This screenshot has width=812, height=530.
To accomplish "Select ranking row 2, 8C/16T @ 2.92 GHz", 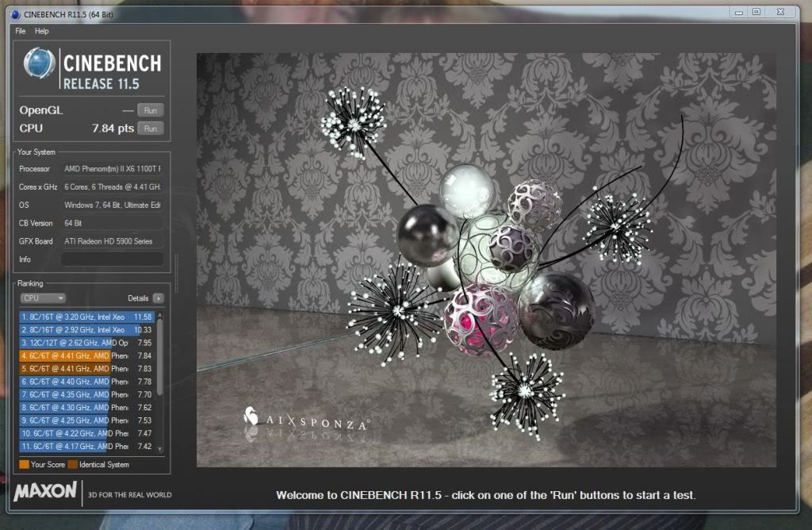I will tap(87, 329).
